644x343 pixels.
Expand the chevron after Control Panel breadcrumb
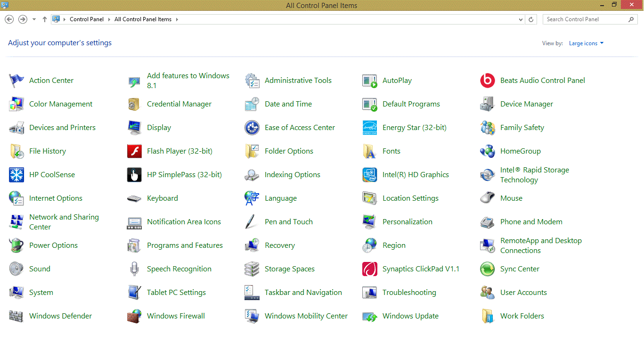click(109, 19)
